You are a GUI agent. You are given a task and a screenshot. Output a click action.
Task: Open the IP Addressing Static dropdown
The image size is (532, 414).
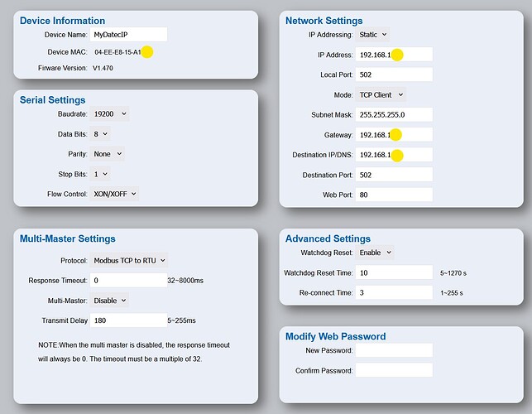pos(372,35)
